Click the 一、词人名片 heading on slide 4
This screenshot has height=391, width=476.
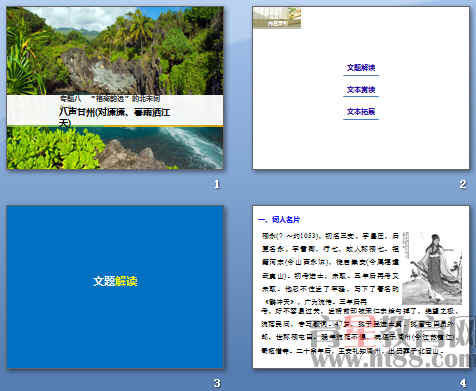[279, 220]
